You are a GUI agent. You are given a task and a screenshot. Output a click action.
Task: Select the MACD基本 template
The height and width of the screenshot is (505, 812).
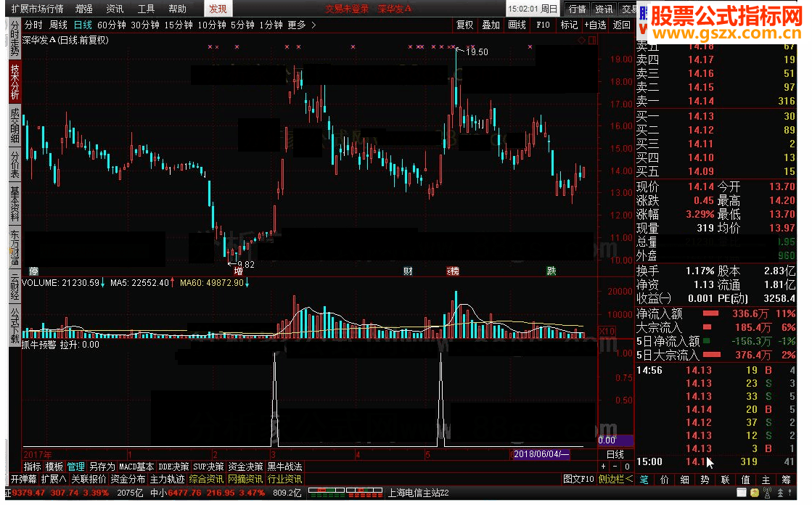(x=136, y=467)
